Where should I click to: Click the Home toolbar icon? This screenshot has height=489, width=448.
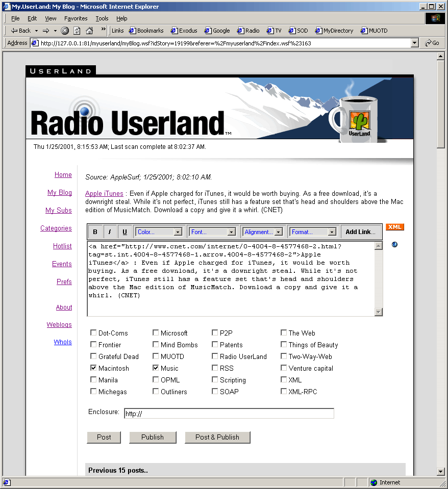pos(89,31)
